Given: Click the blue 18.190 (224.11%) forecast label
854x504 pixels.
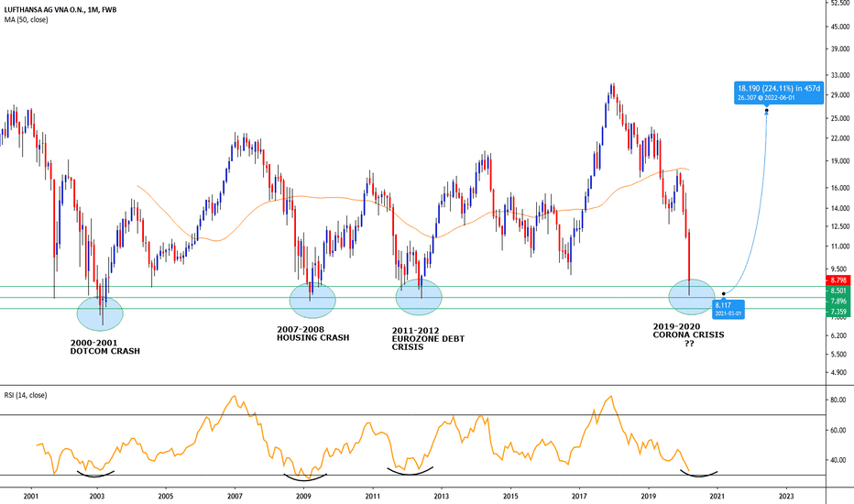Looking at the screenshot, I should click(778, 93).
